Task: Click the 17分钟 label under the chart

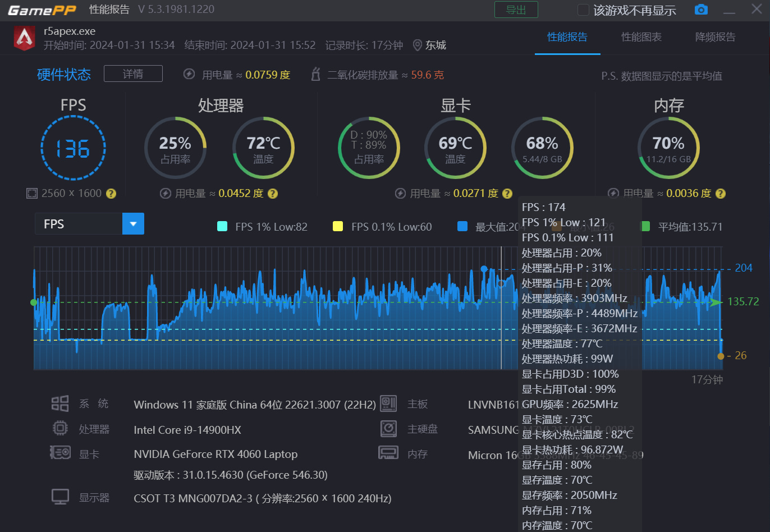Action: point(707,380)
